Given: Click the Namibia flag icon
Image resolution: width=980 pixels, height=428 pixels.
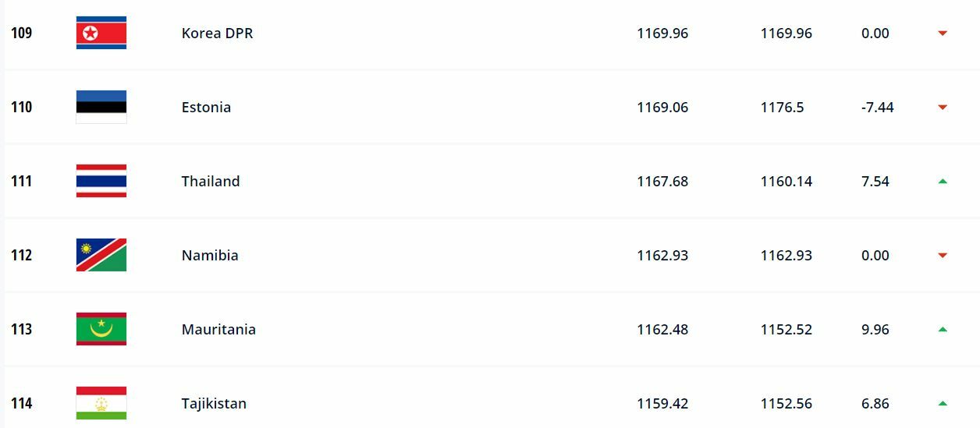Looking at the screenshot, I should pyautogui.click(x=101, y=255).
